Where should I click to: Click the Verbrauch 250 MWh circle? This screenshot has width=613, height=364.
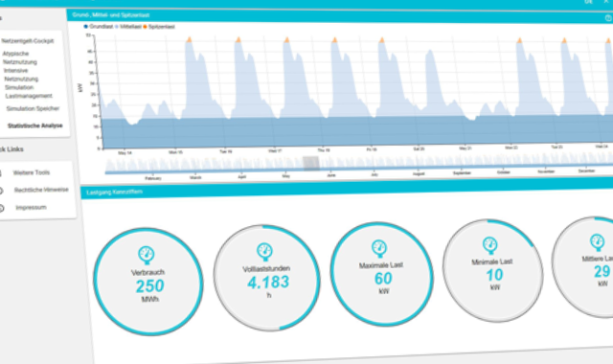coord(148,282)
